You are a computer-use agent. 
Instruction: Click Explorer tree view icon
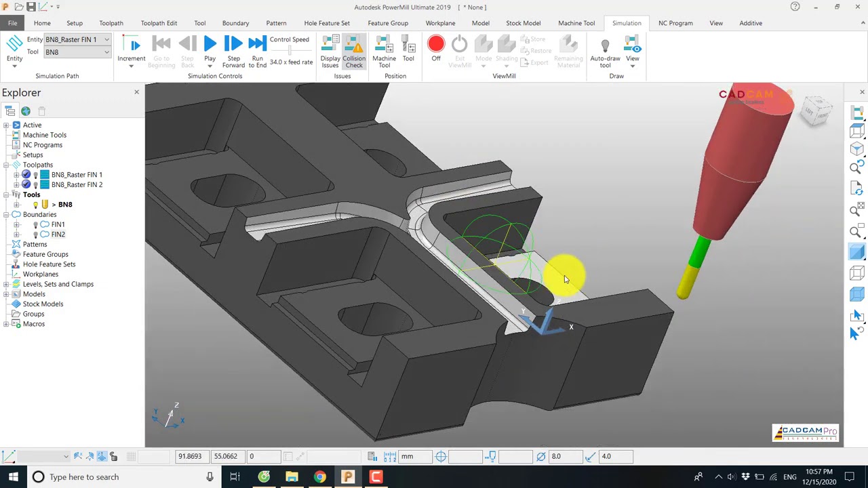pyautogui.click(x=9, y=111)
